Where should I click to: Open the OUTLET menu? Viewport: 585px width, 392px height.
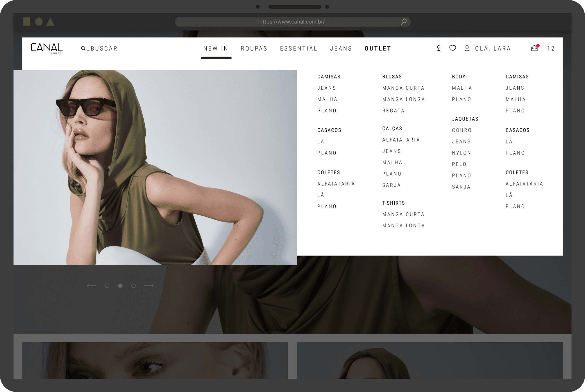point(378,48)
